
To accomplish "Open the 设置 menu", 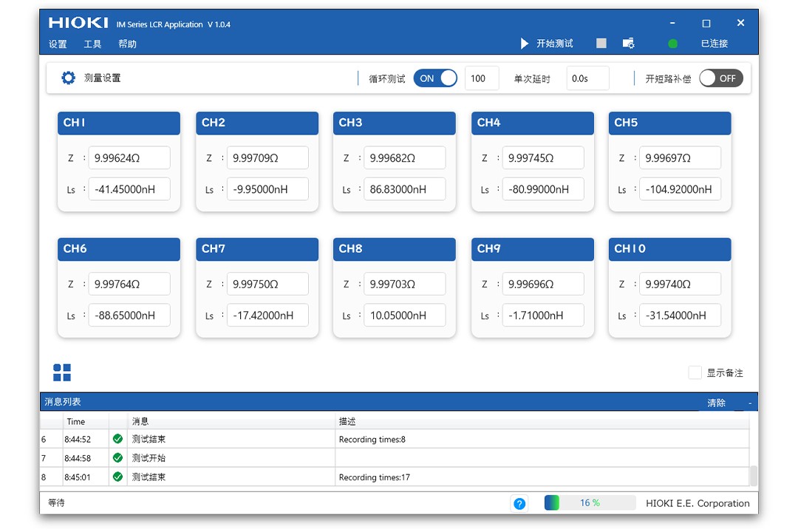I will (x=58, y=44).
